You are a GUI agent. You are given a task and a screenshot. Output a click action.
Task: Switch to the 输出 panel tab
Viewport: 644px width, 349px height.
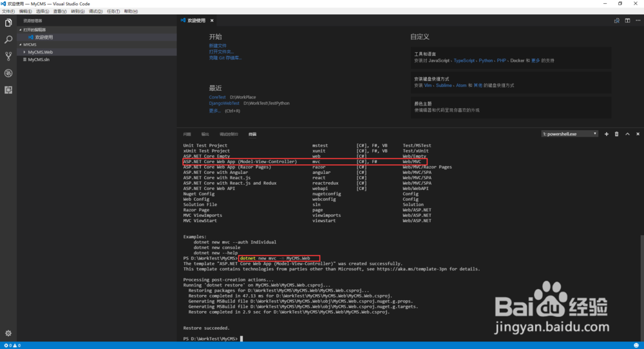click(x=205, y=135)
